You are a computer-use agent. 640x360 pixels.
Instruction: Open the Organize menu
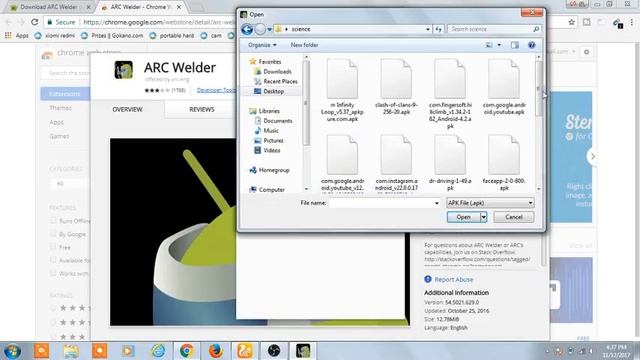(x=262, y=45)
